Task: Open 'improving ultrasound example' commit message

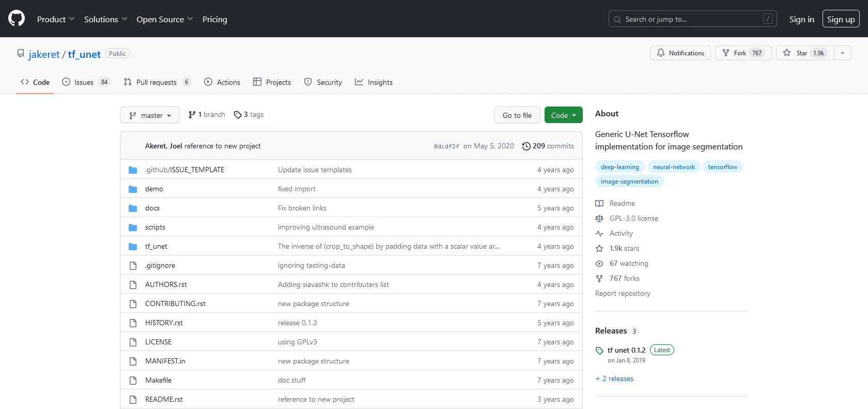Action: (x=326, y=227)
